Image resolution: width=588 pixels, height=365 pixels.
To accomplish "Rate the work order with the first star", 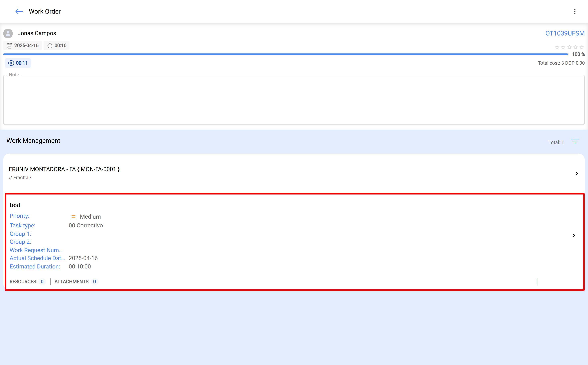I will point(557,47).
